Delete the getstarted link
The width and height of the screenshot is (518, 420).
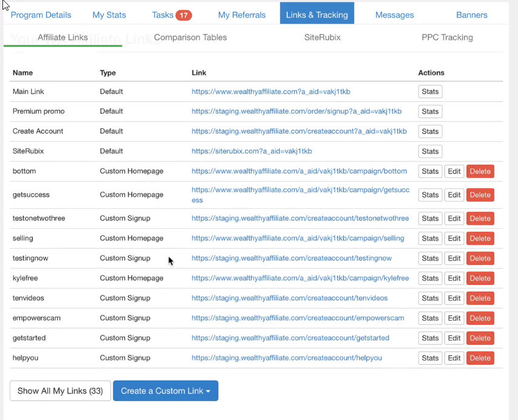click(x=480, y=338)
